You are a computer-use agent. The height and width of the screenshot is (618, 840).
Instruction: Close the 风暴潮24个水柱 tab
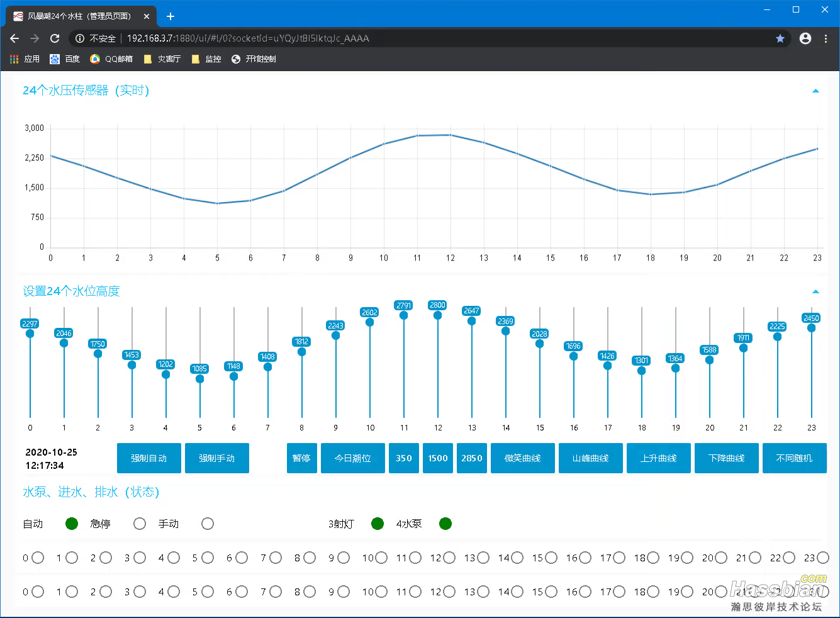point(147,16)
